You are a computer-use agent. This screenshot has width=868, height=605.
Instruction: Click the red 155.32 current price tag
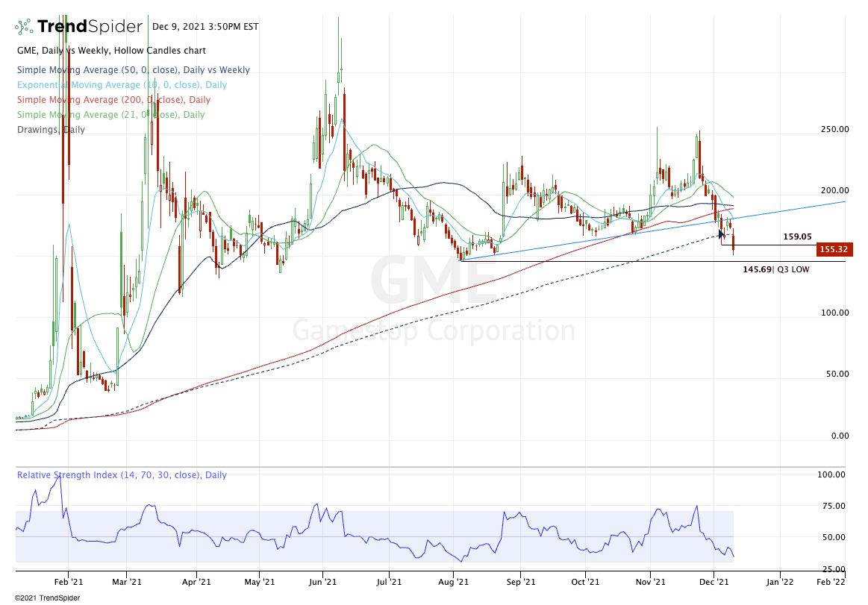(x=833, y=249)
